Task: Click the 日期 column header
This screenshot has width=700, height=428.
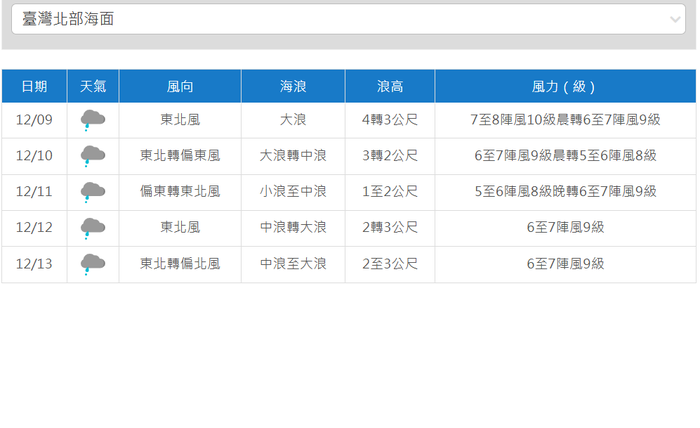Action: pos(34,87)
